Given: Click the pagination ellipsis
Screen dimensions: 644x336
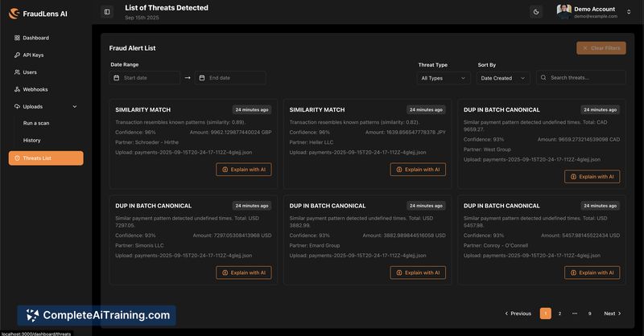Looking at the screenshot, I should (575, 313).
